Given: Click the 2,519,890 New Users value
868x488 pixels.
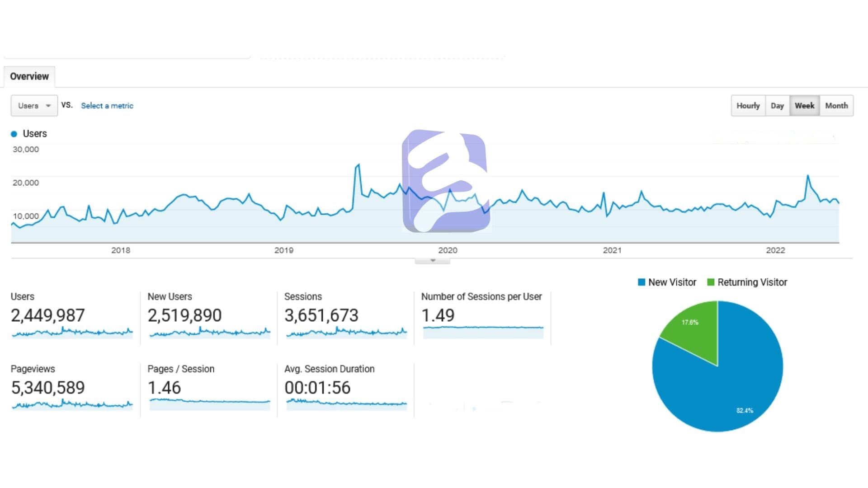Looking at the screenshot, I should click(184, 315).
